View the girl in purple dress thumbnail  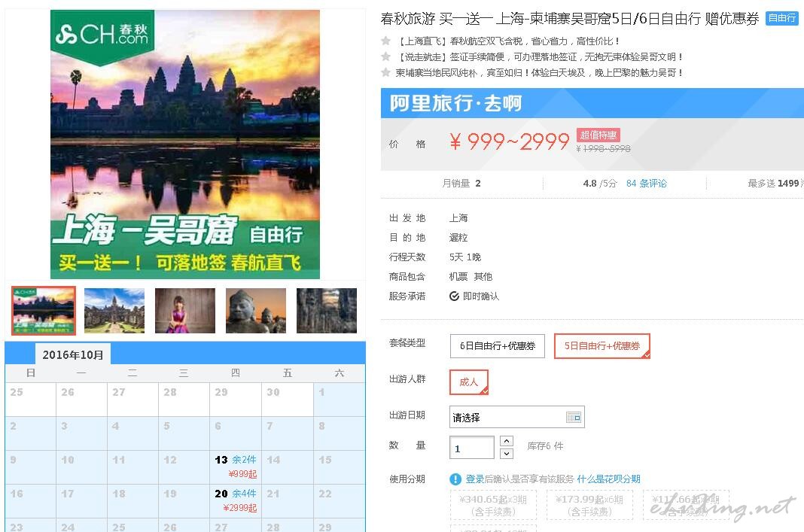click(185, 311)
